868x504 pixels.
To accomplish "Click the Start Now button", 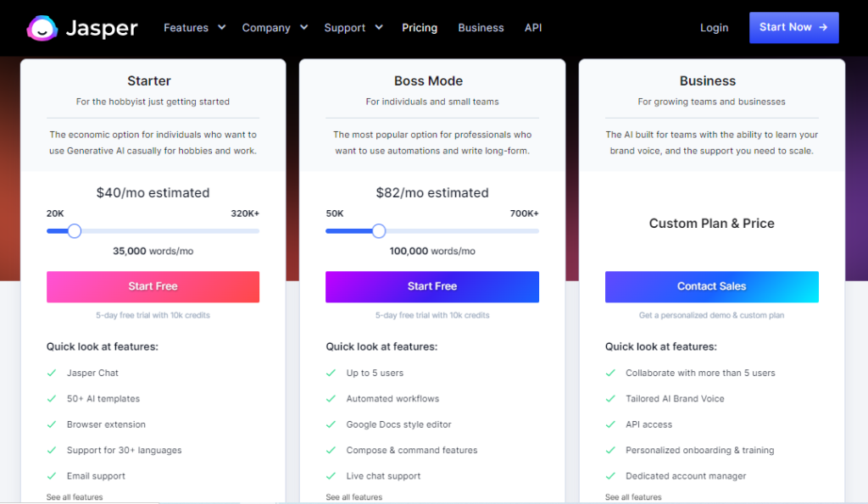I will coord(793,28).
